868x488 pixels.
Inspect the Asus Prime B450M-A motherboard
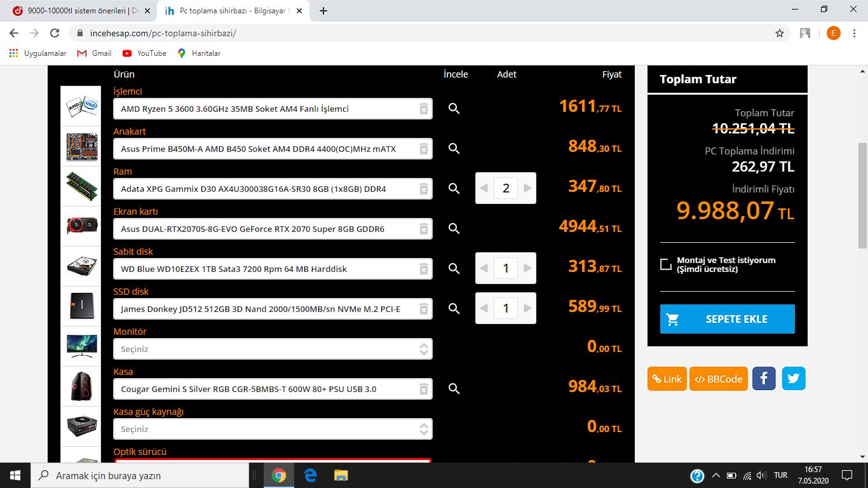tap(454, 149)
